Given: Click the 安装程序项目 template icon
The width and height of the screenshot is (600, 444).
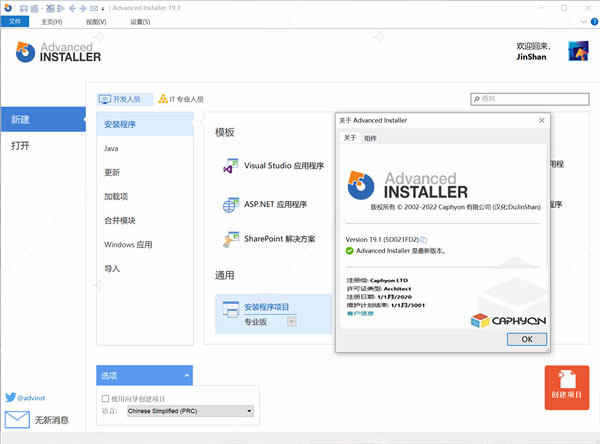Looking at the screenshot, I should tap(231, 309).
